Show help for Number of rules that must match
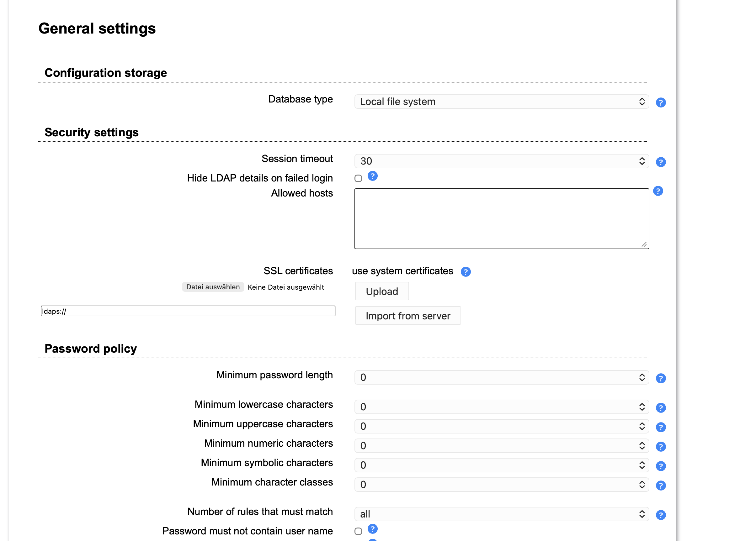 660,515
